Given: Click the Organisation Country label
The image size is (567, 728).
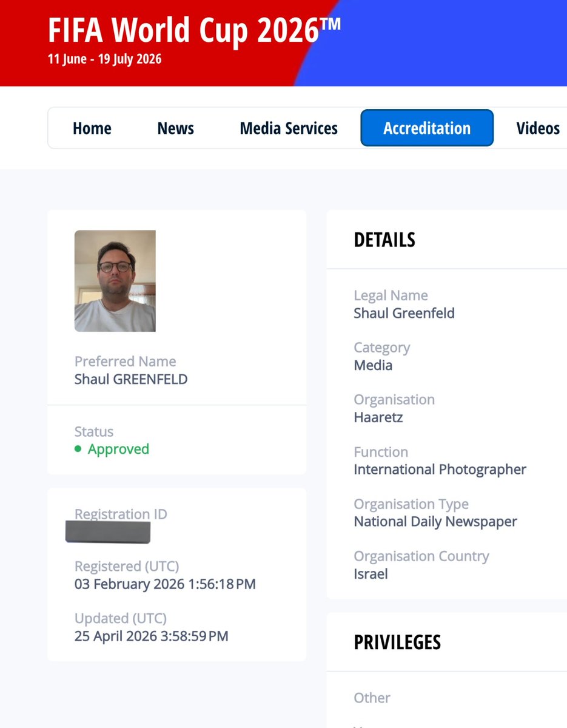Looking at the screenshot, I should coord(421,556).
